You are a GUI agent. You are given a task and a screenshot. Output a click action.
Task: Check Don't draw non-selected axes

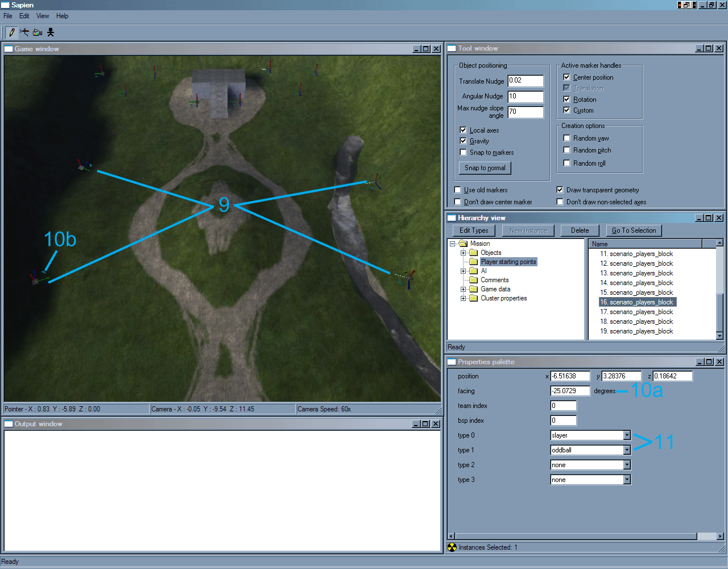click(x=560, y=201)
